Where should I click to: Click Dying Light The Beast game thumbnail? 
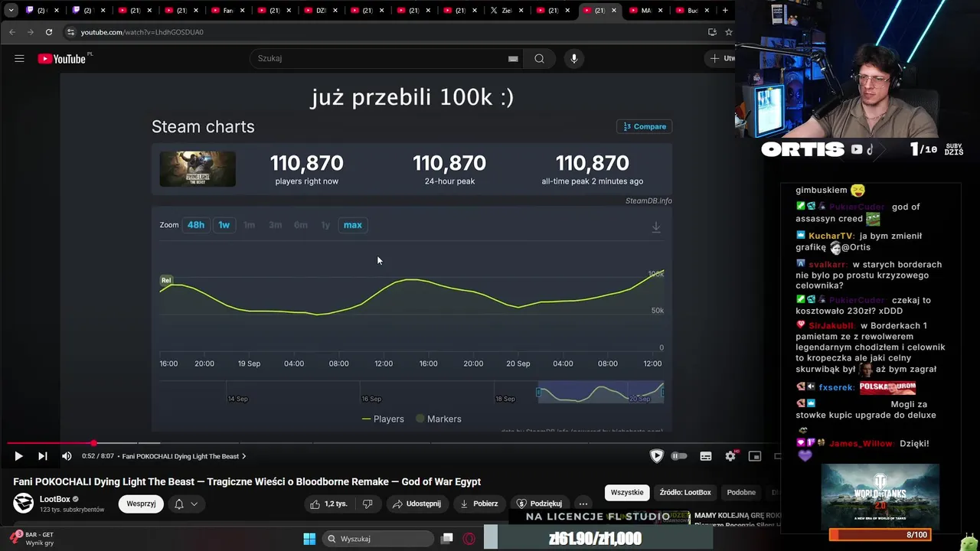pyautogui.click(x=198, y=168)
